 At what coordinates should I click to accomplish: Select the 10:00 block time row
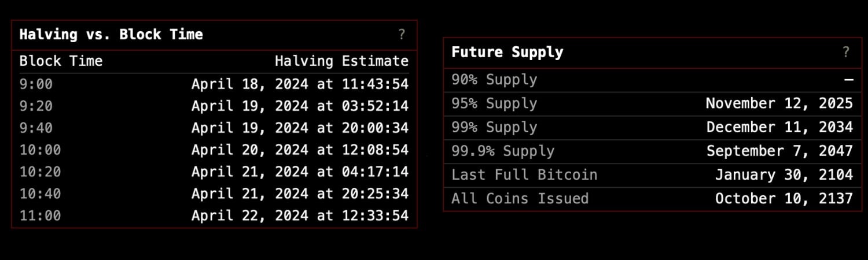click(214, 150)
